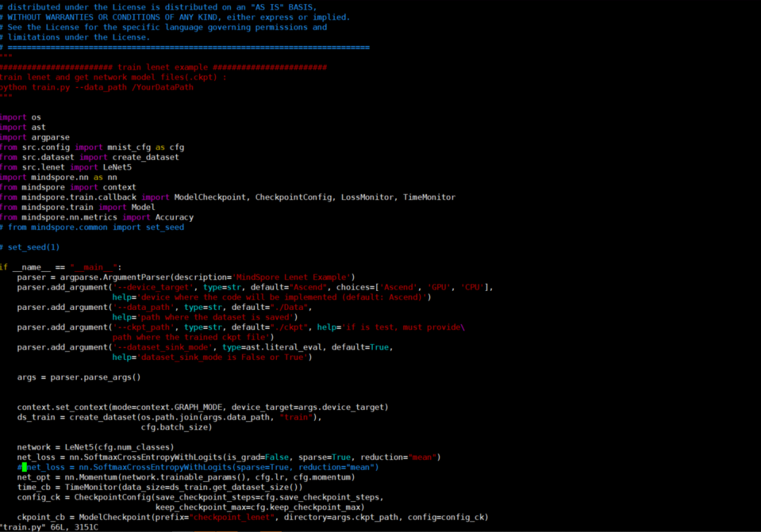Click the commented 'set_seed' import line
Image resolution: width=761 pixels, height=532 pixels.
(92, 227)
